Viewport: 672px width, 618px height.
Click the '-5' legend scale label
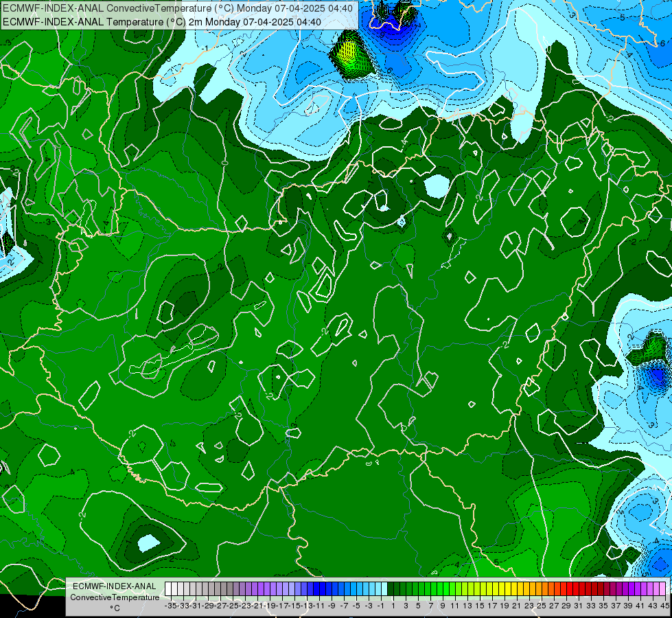point(356,606)
